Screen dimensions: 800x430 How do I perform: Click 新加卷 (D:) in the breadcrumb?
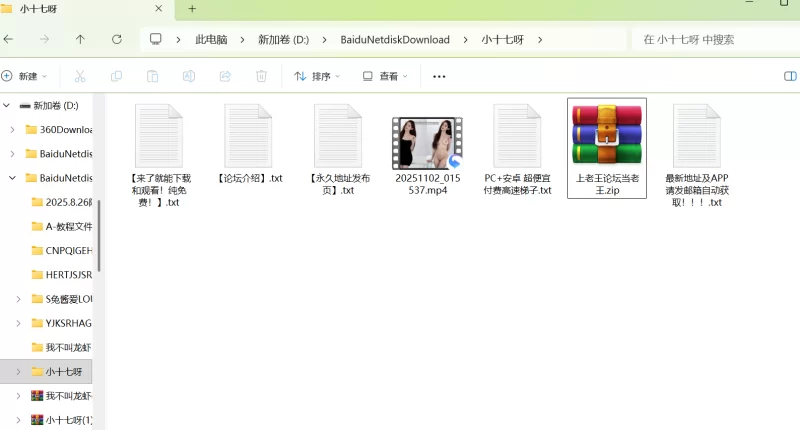coord(284,39)
